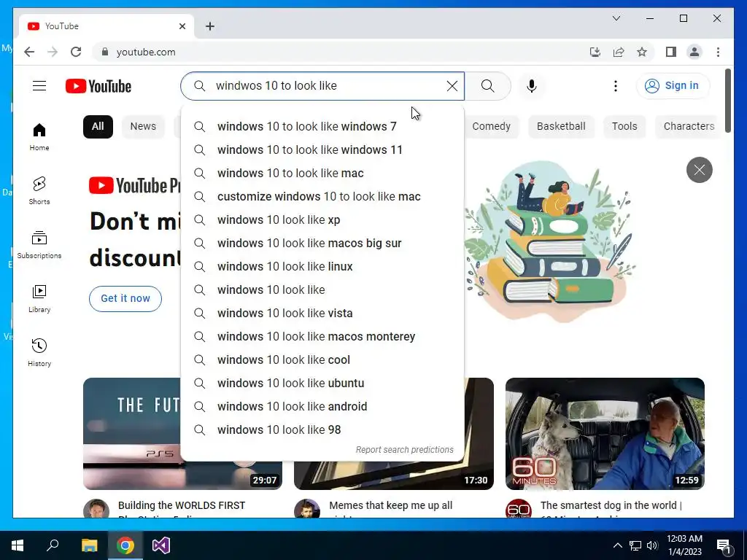Screen dimensions: 747x560
Task: Open File Explorer from the taskbar
Action: [89, 545]
